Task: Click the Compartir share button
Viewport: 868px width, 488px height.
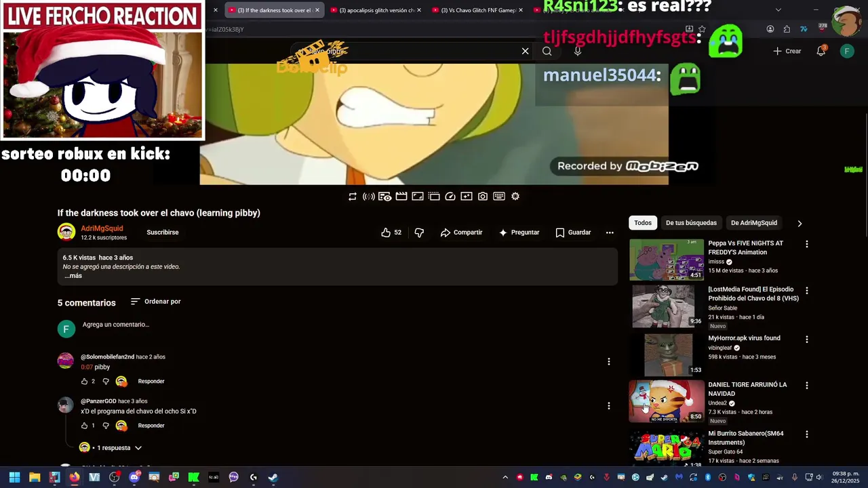Action: (461, 232)
